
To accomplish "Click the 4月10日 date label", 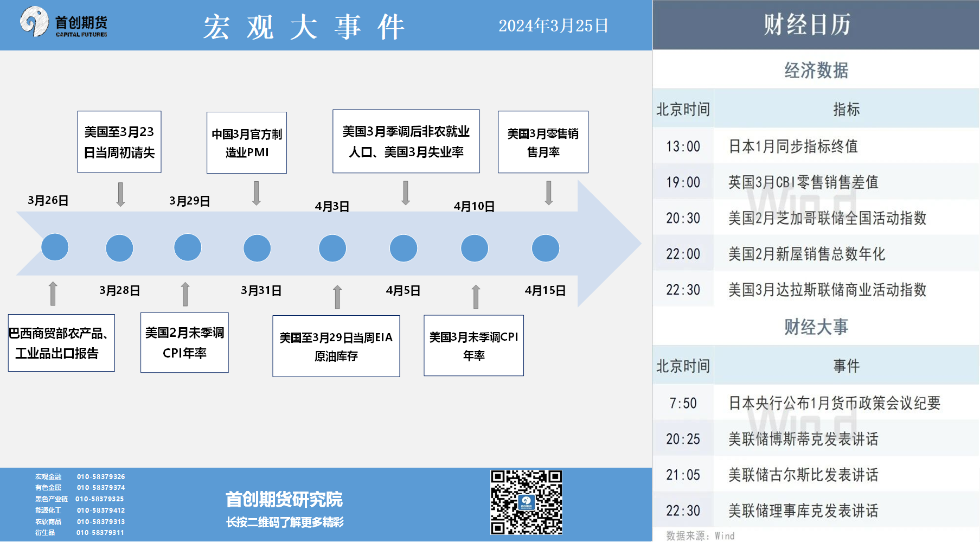I will click(475, 206).
